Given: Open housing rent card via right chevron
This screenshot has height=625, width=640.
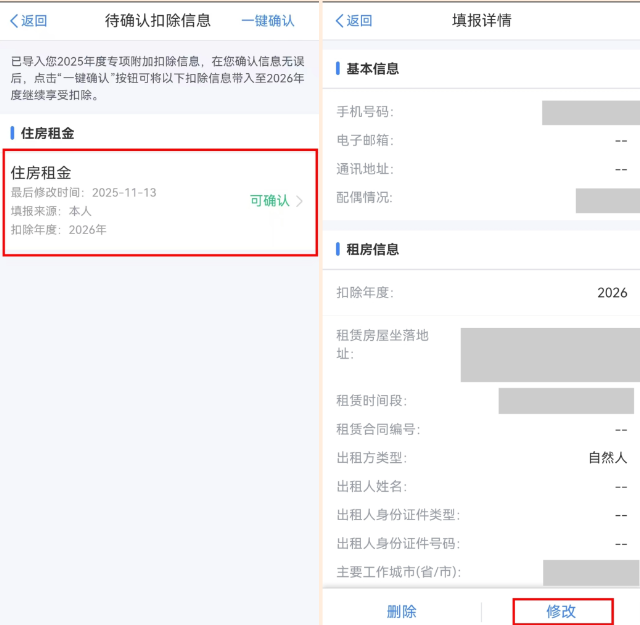Looking at the screenshot, I should tap(300, 201).
